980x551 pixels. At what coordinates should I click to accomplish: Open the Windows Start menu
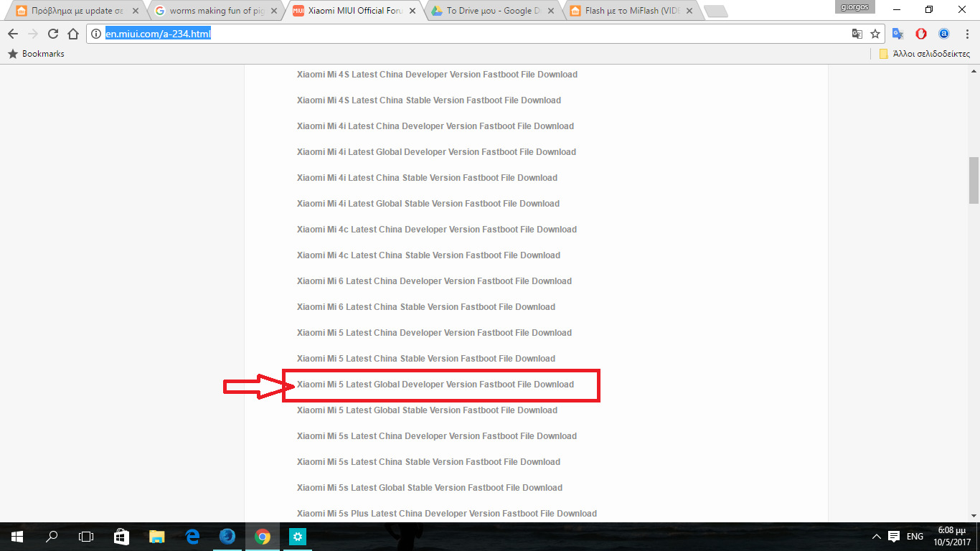pyautogui.click(x=17, y=537)
